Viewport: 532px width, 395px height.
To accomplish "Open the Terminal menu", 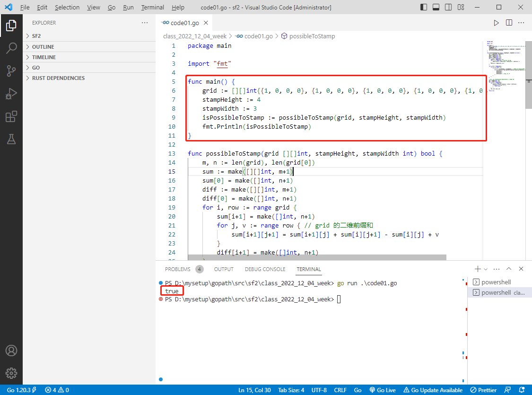I will click(x=152, y=7).
